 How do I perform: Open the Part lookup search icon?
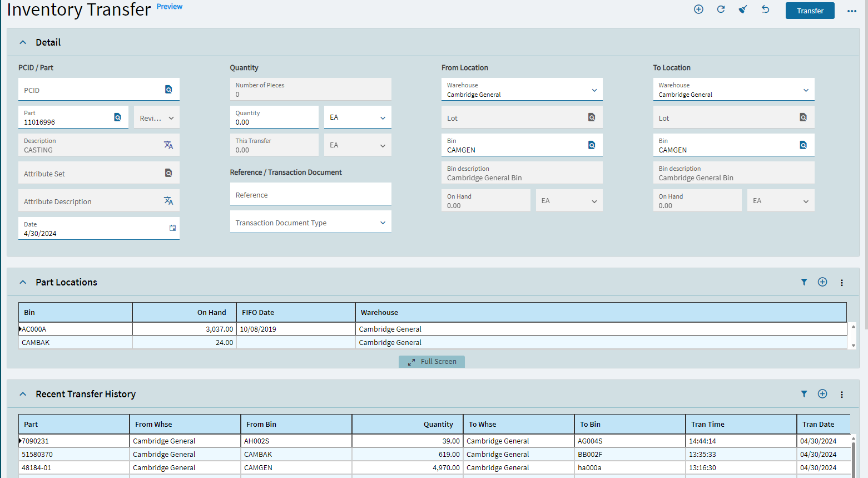(x=117, y=117)
